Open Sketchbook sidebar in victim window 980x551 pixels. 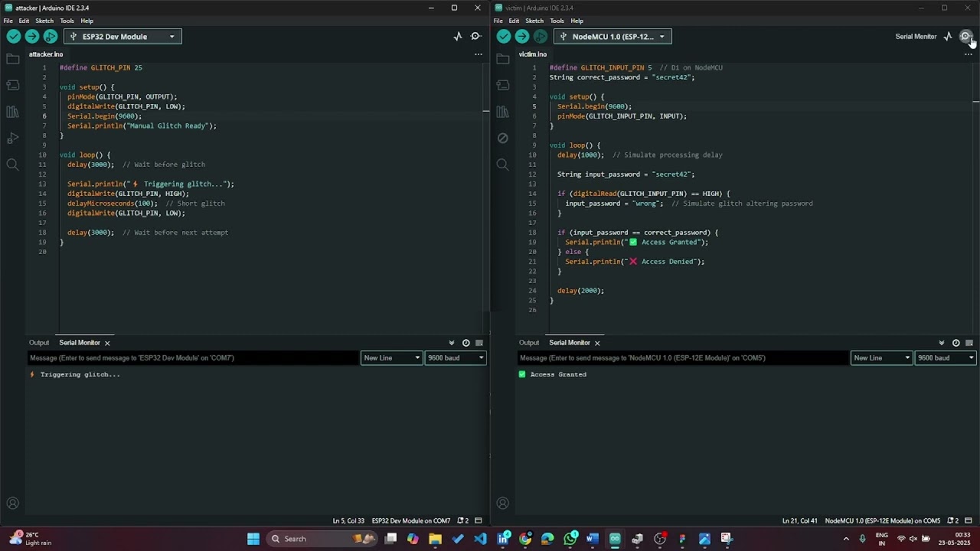pos(502,59)
